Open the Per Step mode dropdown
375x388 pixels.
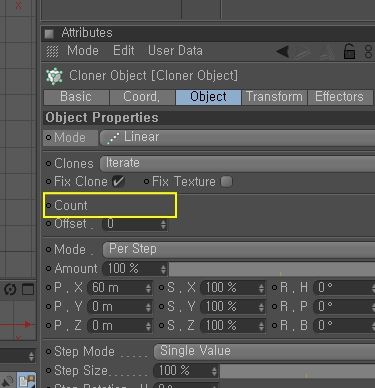(x=239, y=249)
